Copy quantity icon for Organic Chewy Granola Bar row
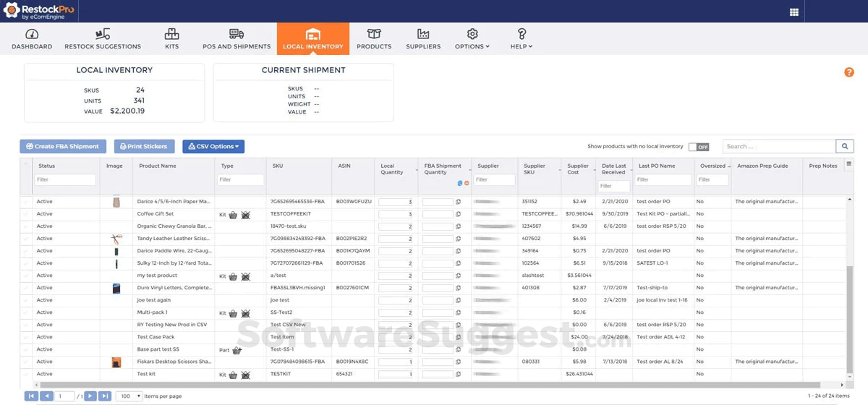868x405 pixels. pyautogui.click(x=459, y=226)
